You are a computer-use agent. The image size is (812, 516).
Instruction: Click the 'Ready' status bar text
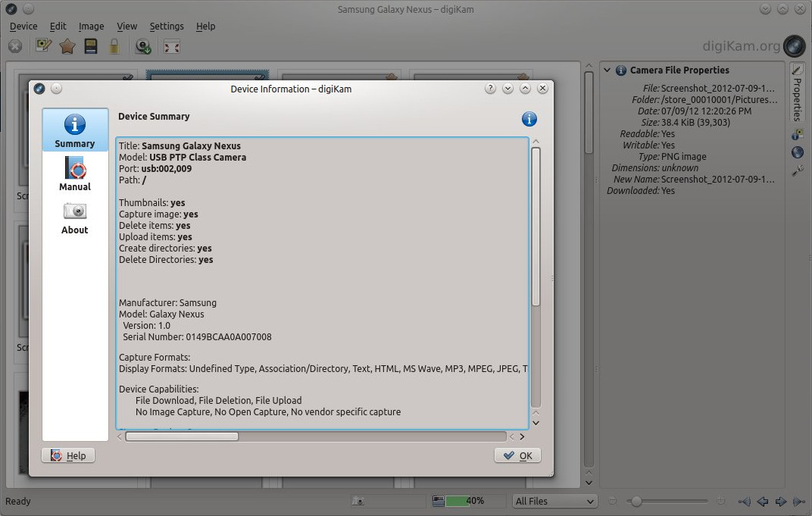tap(18, 501)
